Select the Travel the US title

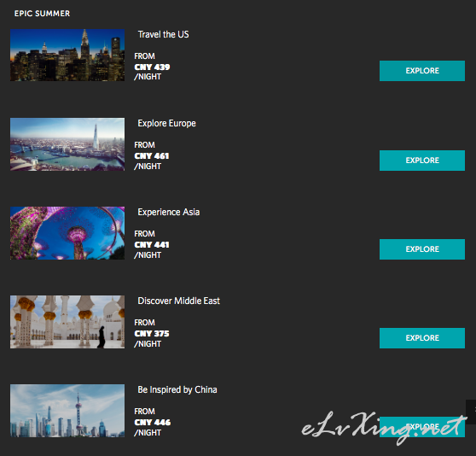163,34
